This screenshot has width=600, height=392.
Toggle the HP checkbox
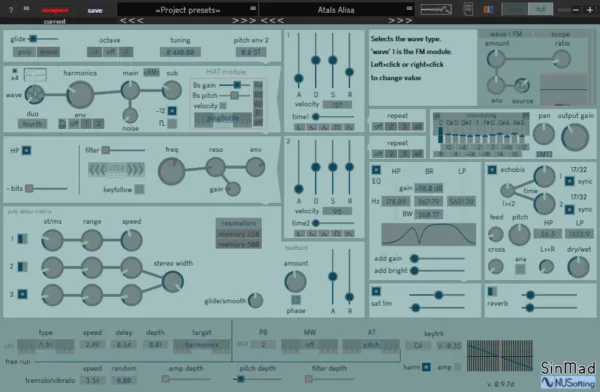point(26,150)
